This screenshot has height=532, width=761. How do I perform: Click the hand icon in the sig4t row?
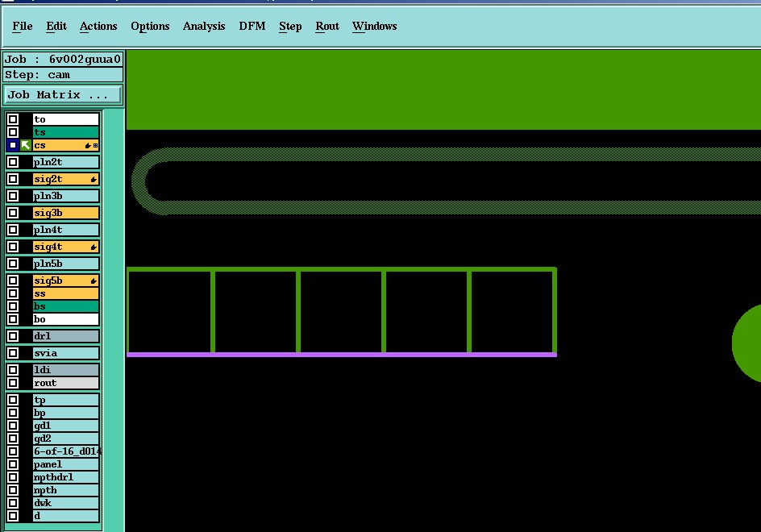94,247
